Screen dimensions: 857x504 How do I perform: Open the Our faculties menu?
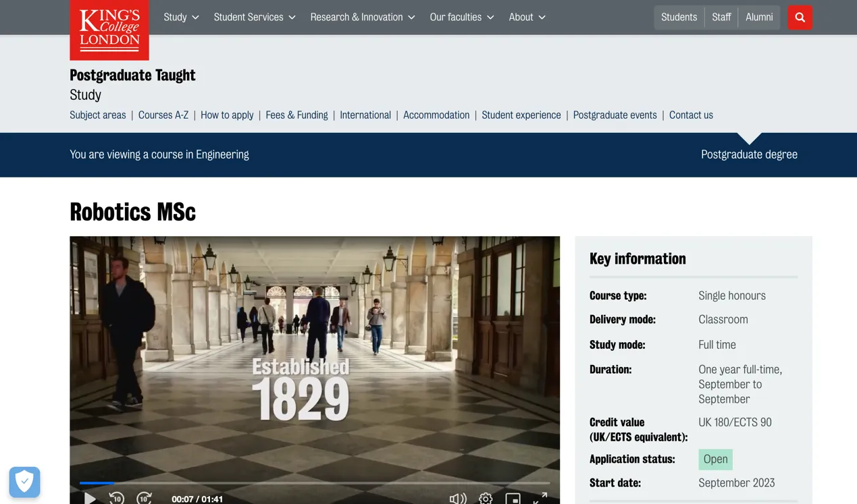tap(462, 18)
